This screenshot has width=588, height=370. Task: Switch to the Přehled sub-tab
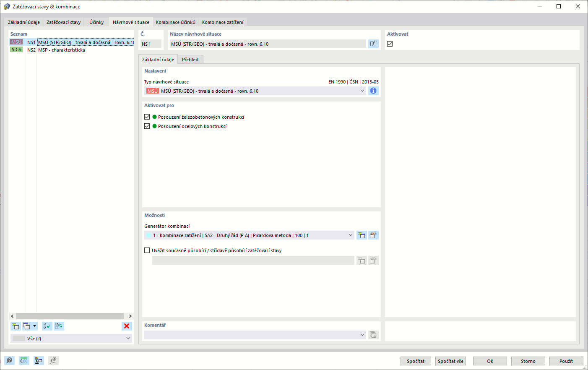point(190,60)
